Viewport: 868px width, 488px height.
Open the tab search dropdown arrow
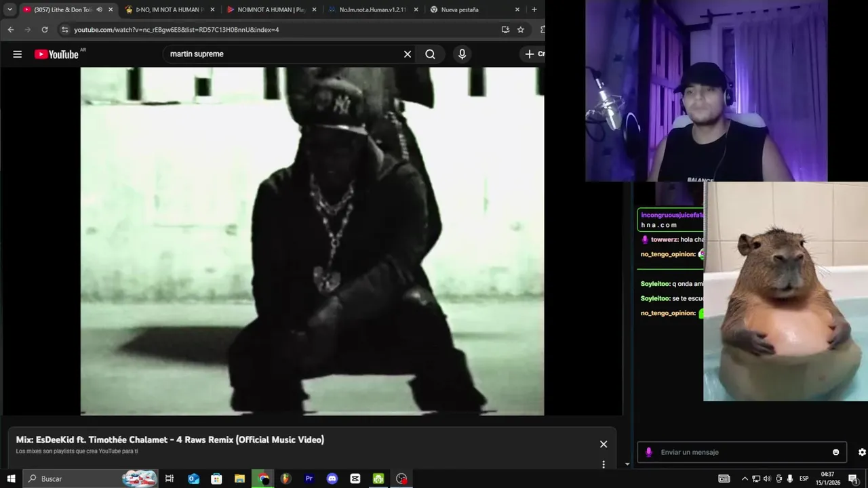pyautogui.click(x=9, y=9)
